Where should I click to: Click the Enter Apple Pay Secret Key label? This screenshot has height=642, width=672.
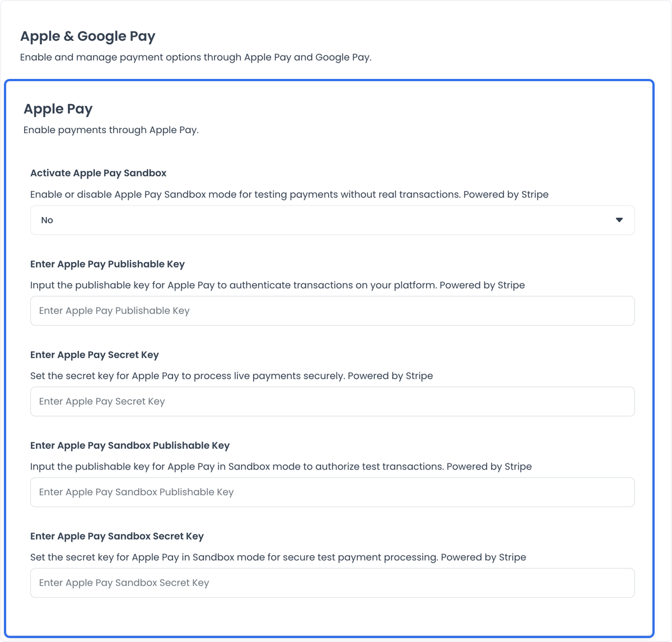[95, 354]
